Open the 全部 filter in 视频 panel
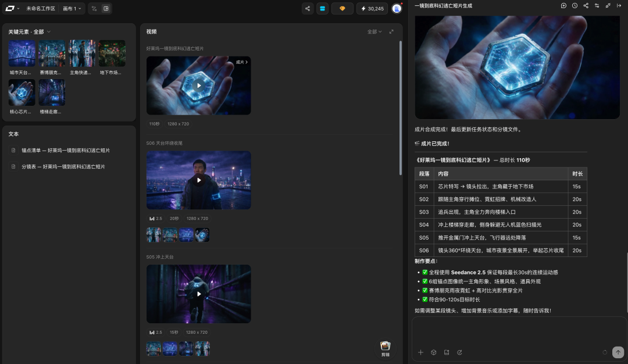Screen dimensions: 628x364 tap(374, 31)
